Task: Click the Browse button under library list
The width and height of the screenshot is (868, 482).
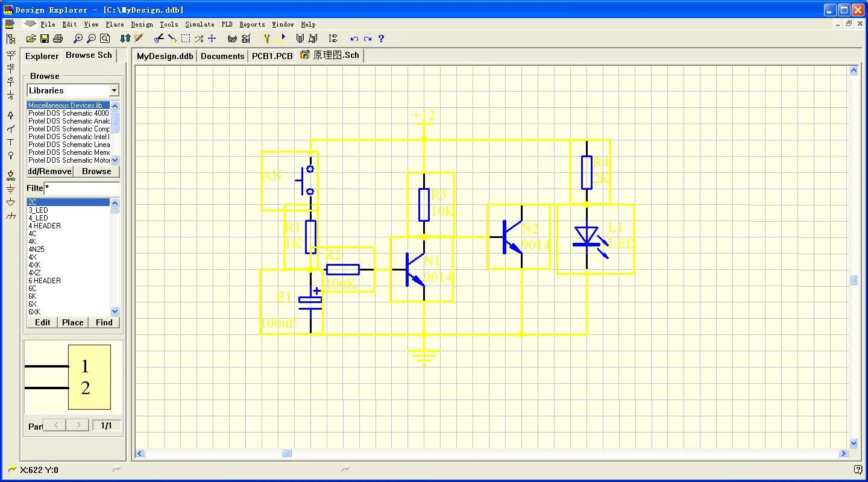Action: coord(96,171)
